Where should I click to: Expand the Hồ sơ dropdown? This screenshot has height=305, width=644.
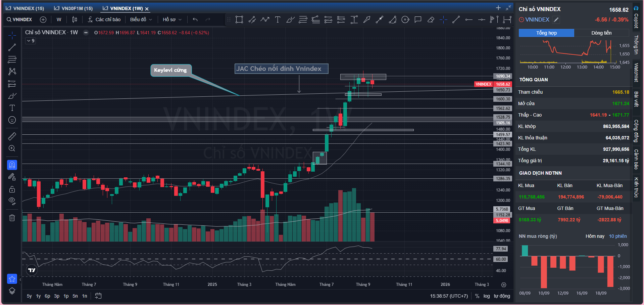tap(172, 19)
